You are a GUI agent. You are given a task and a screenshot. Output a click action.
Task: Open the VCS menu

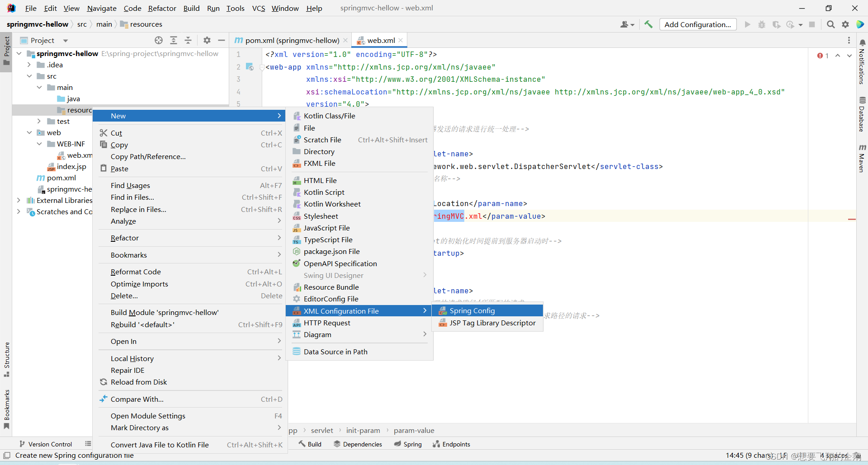coord(259,8)
